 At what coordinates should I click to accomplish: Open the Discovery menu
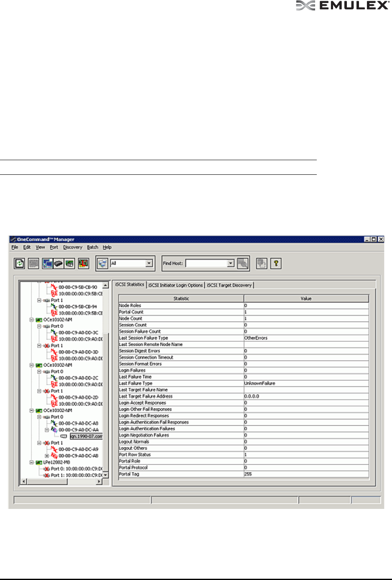pos(73,247)
